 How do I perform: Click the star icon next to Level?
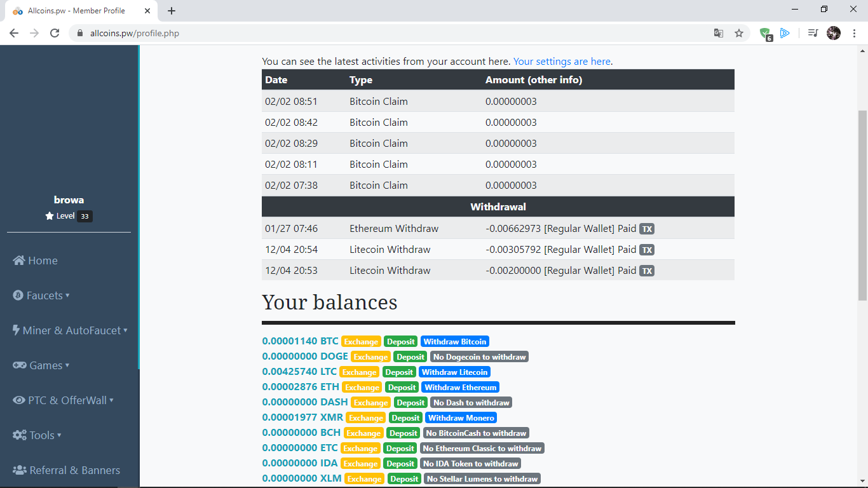50,216
